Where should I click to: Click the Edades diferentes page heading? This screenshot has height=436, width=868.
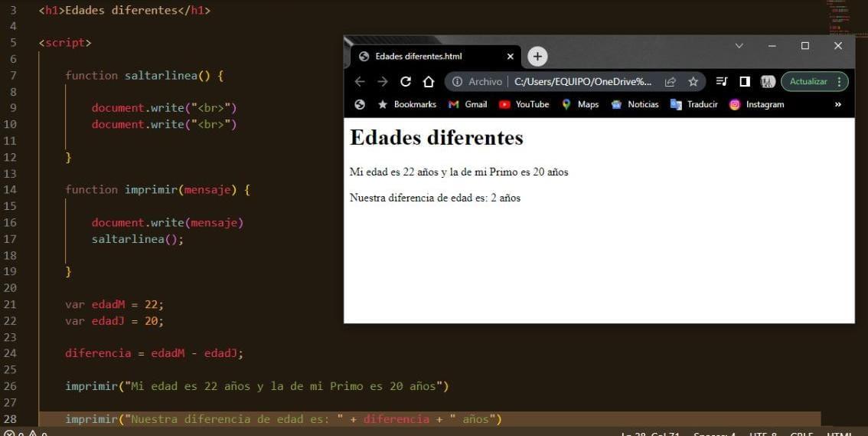point(436,137)
